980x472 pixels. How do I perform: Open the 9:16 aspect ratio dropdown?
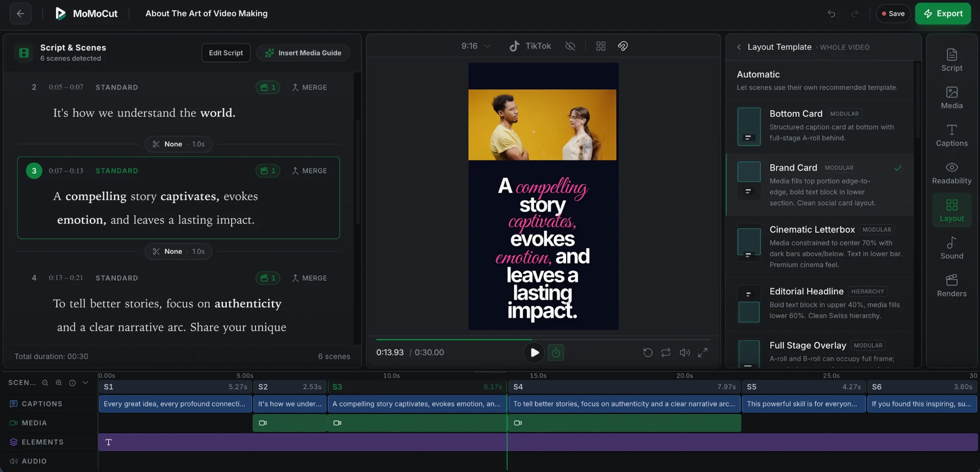[x=476, y=46]
